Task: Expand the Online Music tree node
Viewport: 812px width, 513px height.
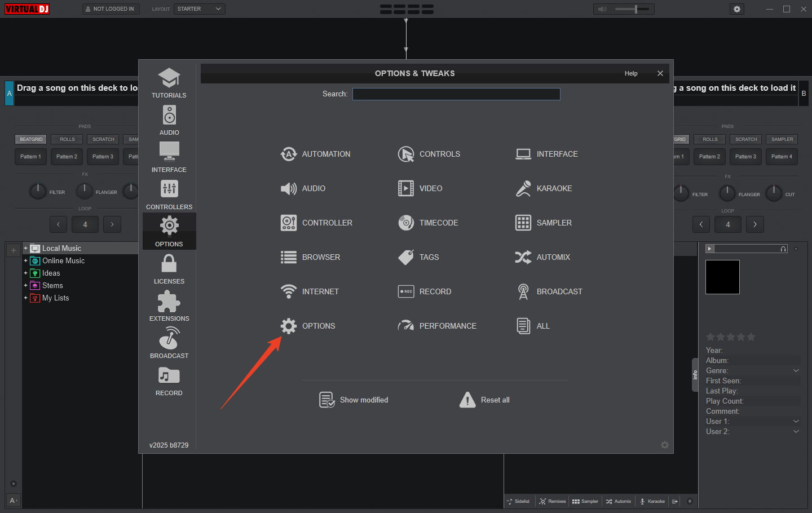Action: (25, 260)
